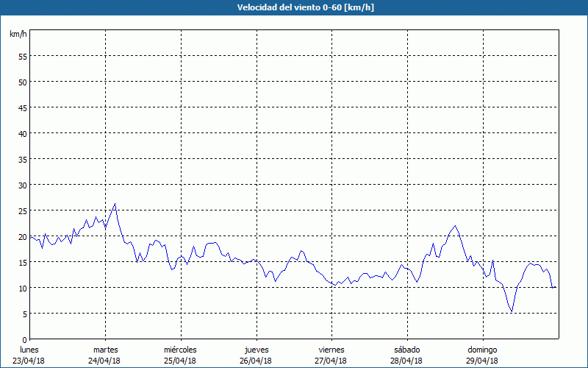This screenshot has height=368, width=588.
Task: Click the lowest wind dip on domingo
Action: 512,312
